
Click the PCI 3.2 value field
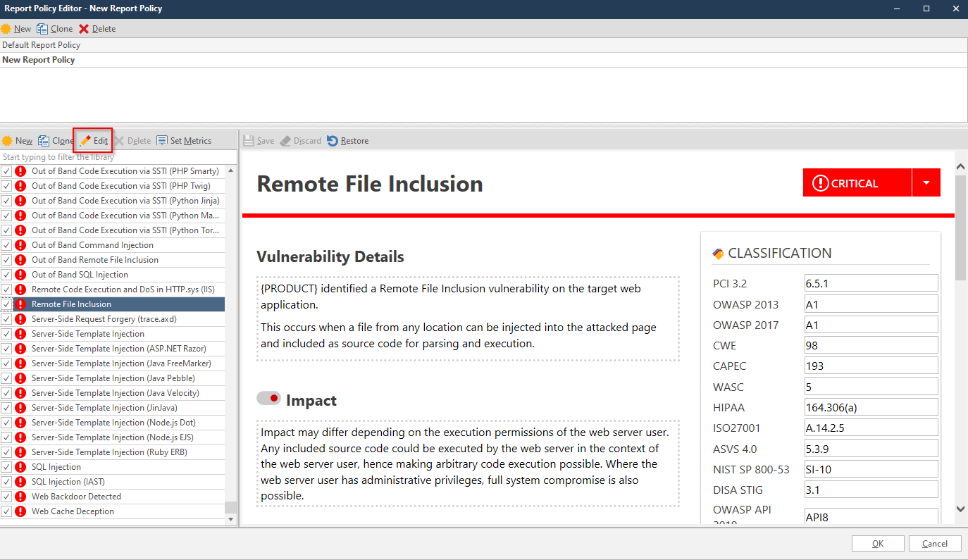point(871,283)
